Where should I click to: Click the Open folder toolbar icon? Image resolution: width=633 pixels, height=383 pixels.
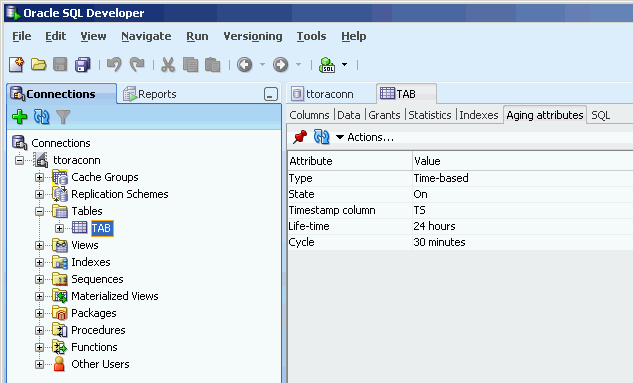click(x=39, y=65)
